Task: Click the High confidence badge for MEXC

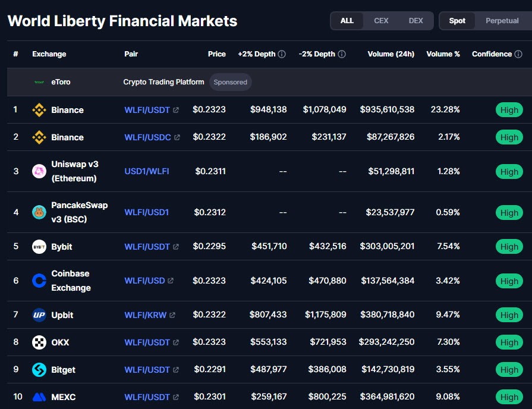Action: [x=509, y=397]
